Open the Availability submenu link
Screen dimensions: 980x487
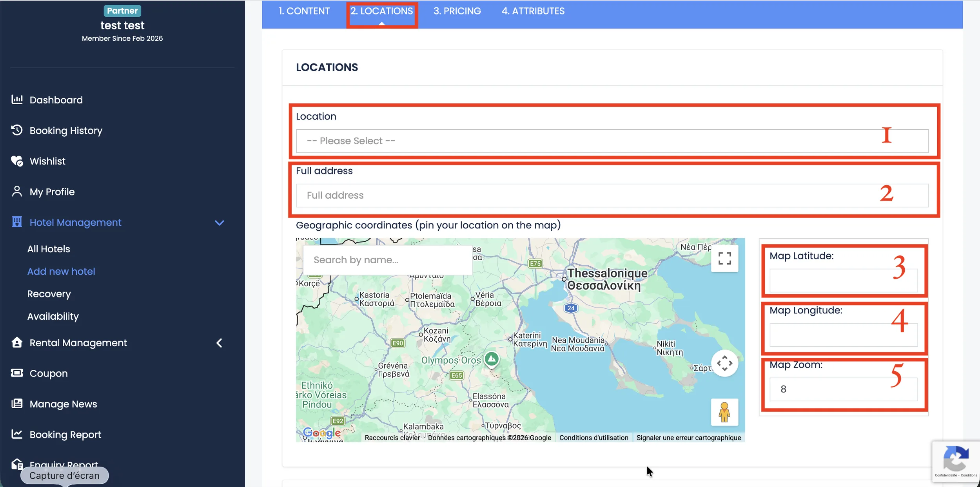click(x=53, y=316)
